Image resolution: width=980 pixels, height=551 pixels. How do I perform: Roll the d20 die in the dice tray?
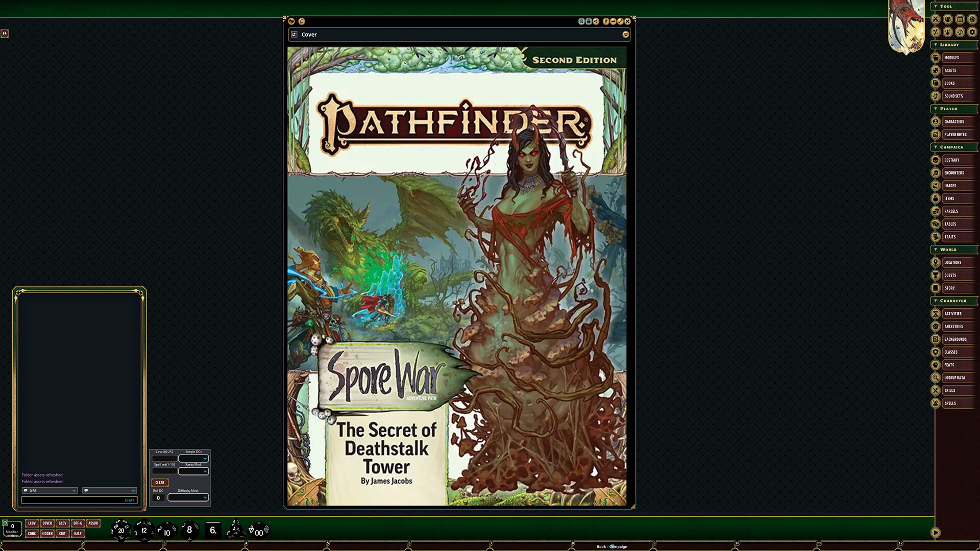[121, 530]
